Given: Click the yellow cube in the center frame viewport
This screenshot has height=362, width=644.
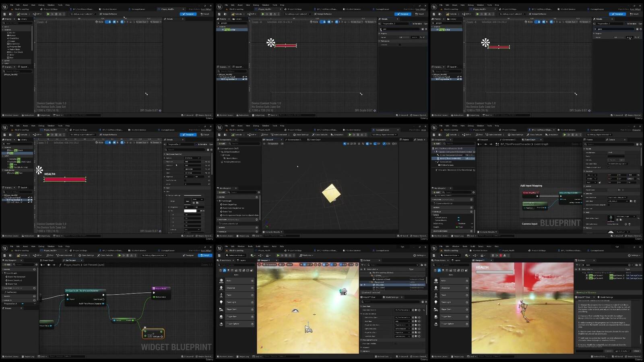Looking at the screenshot, I should pos(331,193).
